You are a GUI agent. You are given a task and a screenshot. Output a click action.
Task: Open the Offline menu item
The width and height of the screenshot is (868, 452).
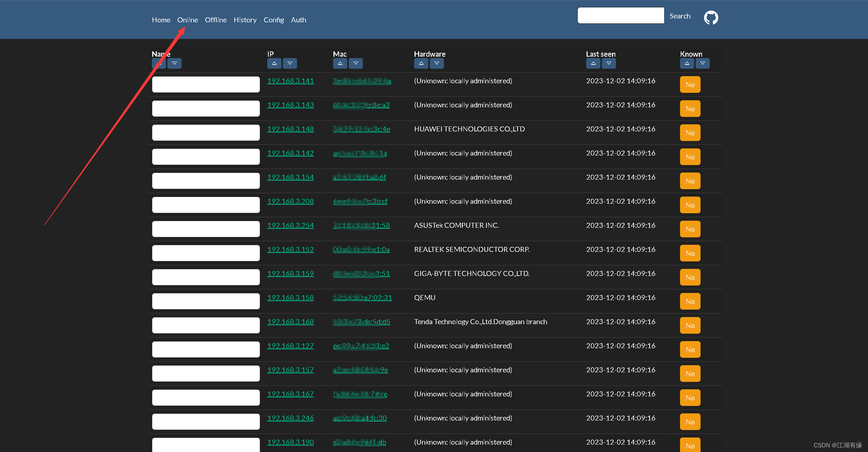click(216, 20)
